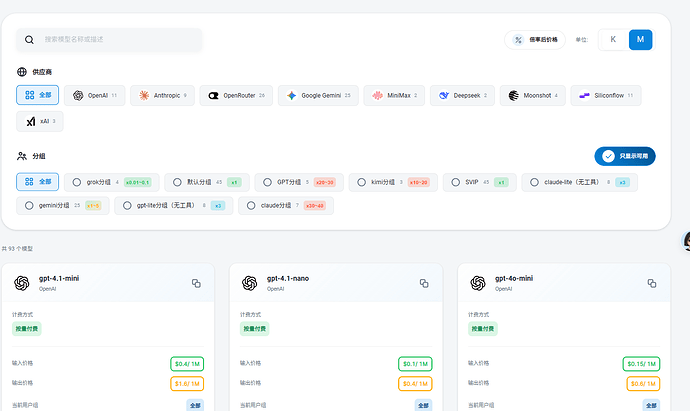Screen dimensions: 690x411
Task: Click the 按量付费 tag on gpt-4.1-mini
Action: pyautogui.click(x=27, y=329)
